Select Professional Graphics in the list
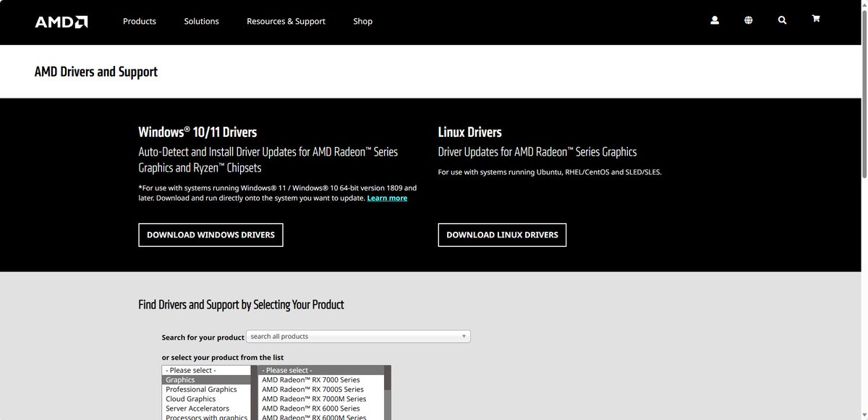Viewport: 868px width, 420px height. (206, 390)
